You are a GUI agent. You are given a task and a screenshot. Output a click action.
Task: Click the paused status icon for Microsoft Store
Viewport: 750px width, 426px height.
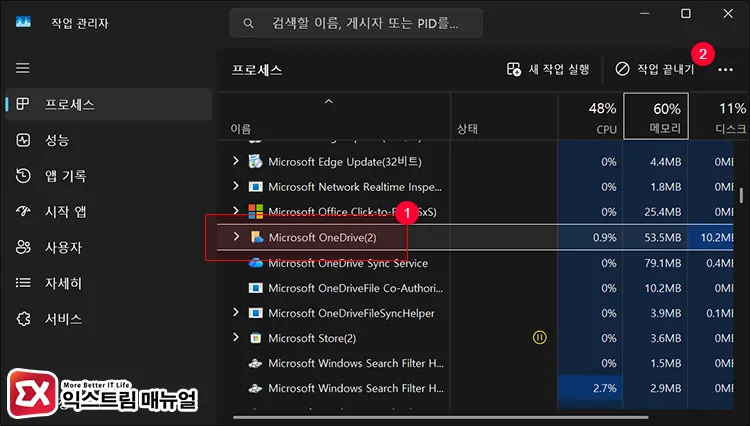coord(539,338)
